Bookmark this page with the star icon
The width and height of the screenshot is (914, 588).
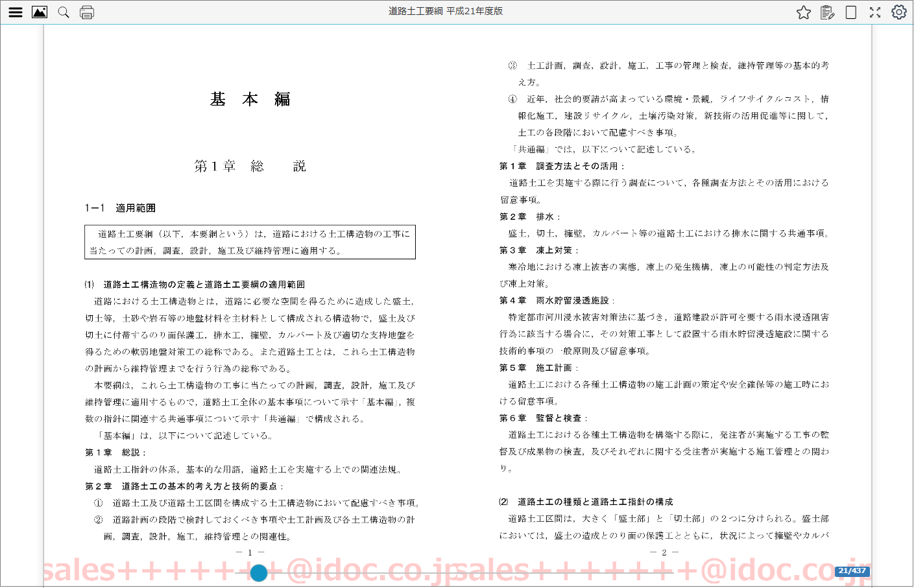tap(804, 12)
